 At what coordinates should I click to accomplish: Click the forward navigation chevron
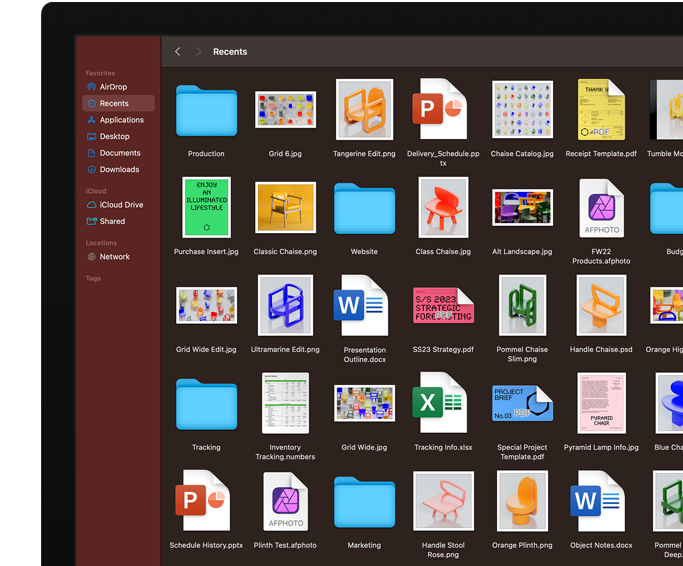pyautogui.click(x=198, y=52)
